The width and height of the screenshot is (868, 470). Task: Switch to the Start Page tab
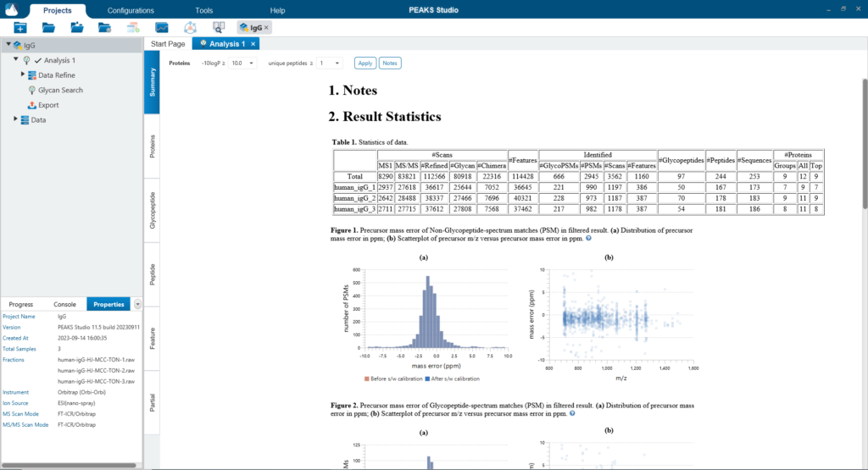point(168,44)
